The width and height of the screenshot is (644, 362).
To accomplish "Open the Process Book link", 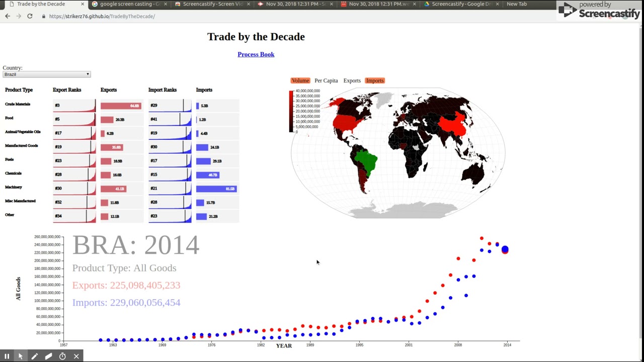I will pyautogui.click(x=256, y=54).
